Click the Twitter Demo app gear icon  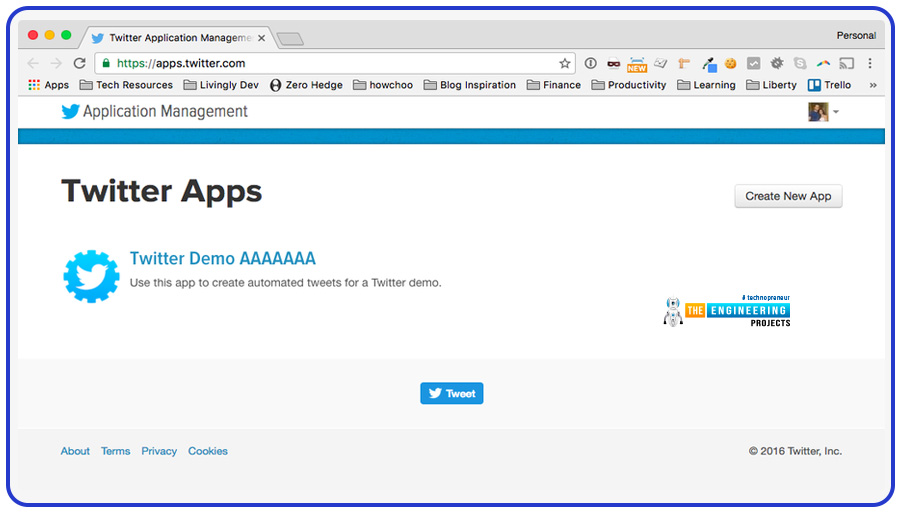(91, 276)
